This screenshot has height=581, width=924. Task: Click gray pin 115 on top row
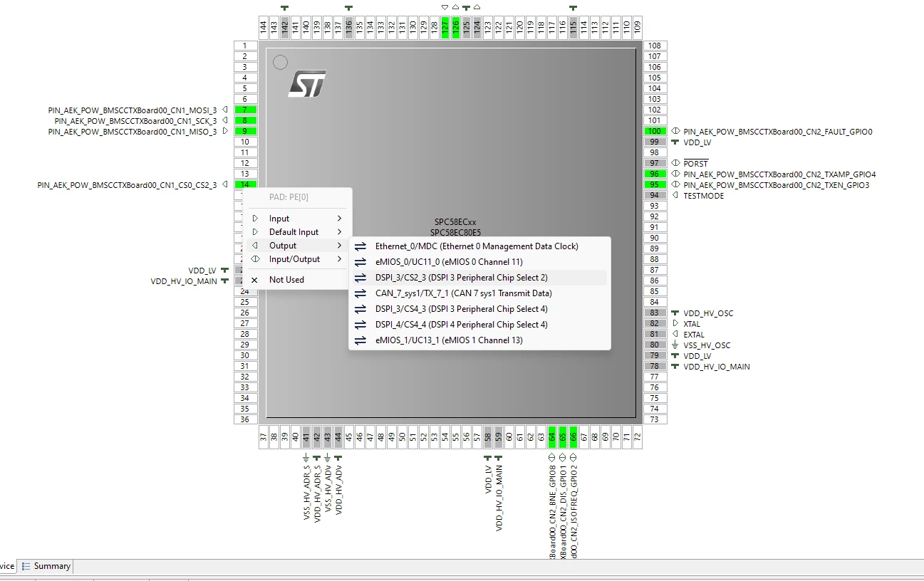coord(573,28)
